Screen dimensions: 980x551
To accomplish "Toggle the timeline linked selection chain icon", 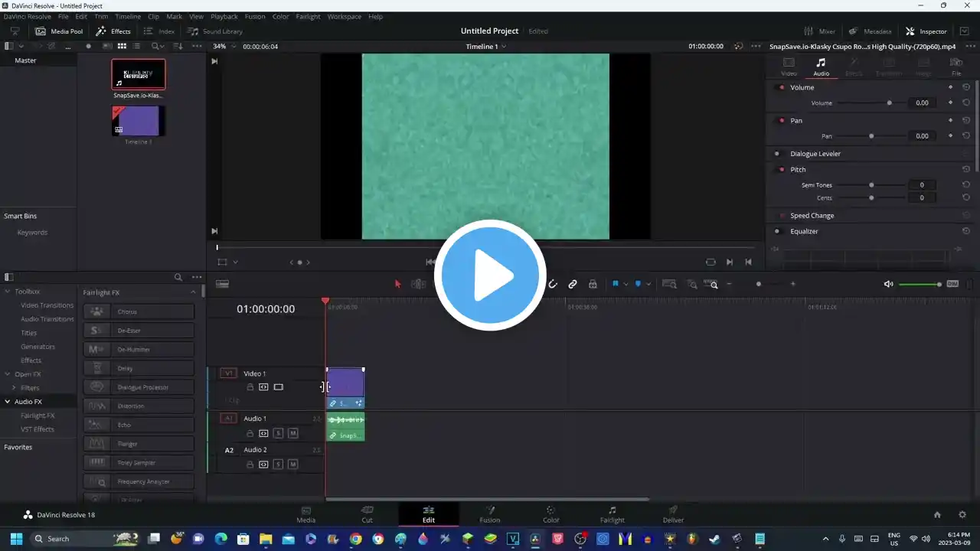I will click(x=573, y=284).
